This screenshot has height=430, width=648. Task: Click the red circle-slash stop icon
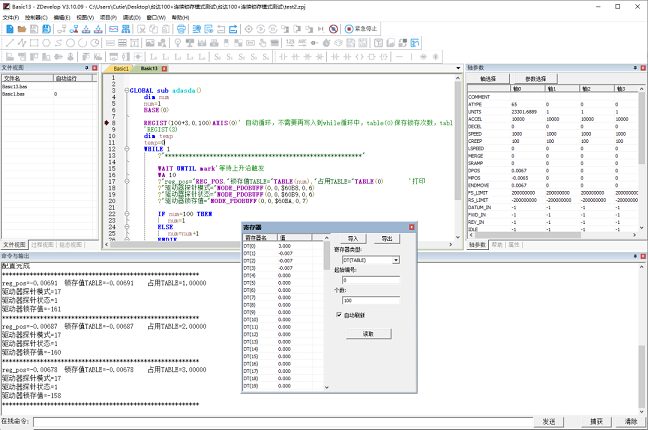[334, 29]
